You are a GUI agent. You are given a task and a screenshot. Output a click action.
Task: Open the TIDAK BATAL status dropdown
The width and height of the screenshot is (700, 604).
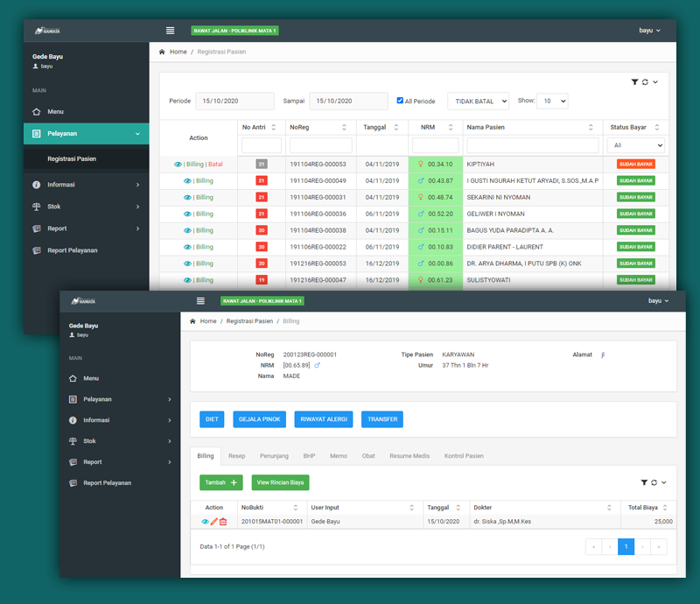[x=478, y=102]
